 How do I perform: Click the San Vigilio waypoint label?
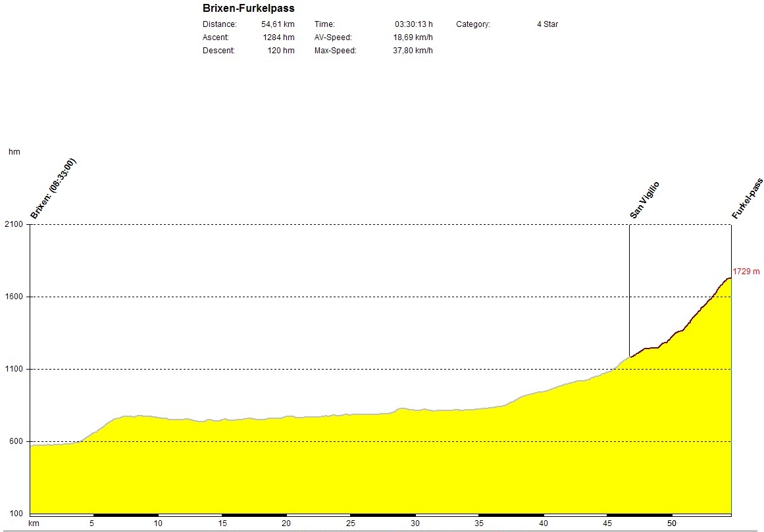point(644,200)
